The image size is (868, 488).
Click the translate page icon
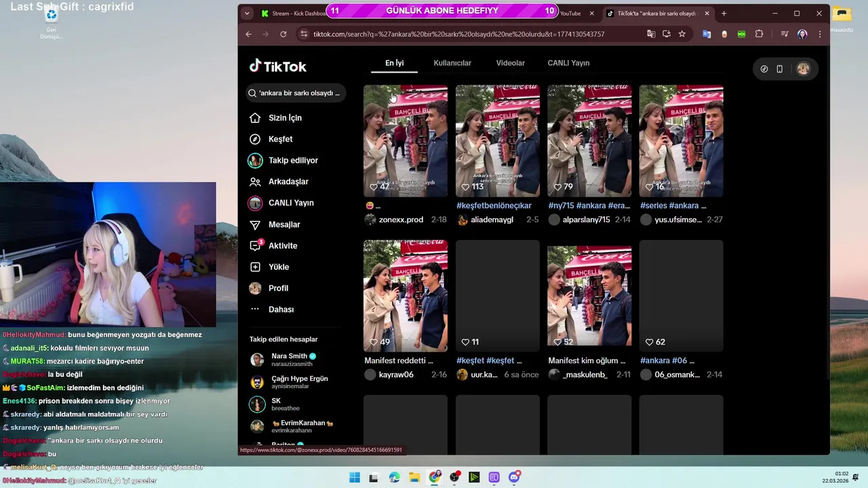pos(651,34)
